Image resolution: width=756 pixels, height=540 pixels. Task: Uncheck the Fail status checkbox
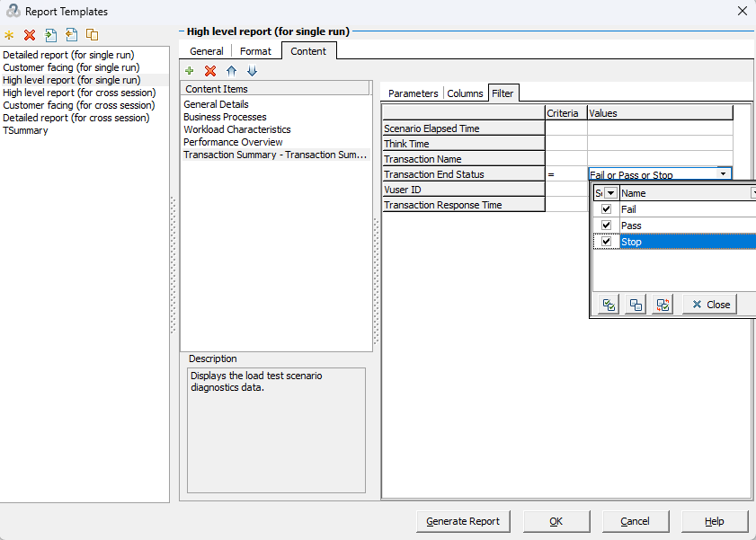607,209
